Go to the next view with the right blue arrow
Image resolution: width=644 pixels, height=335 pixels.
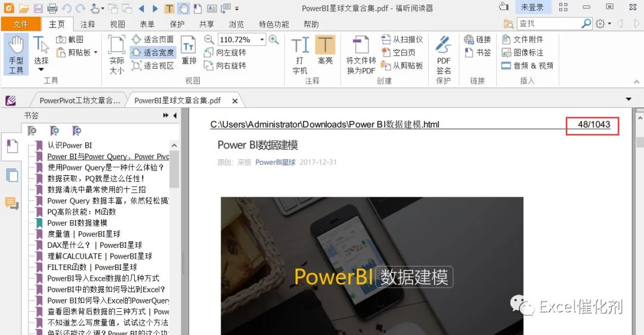point(155,8)
